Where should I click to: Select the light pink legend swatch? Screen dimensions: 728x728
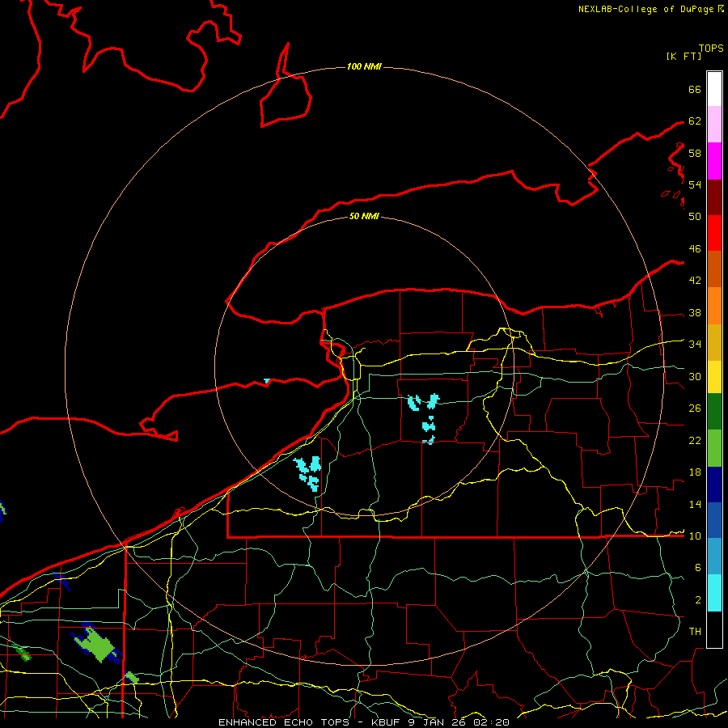(x=714, y=125)
